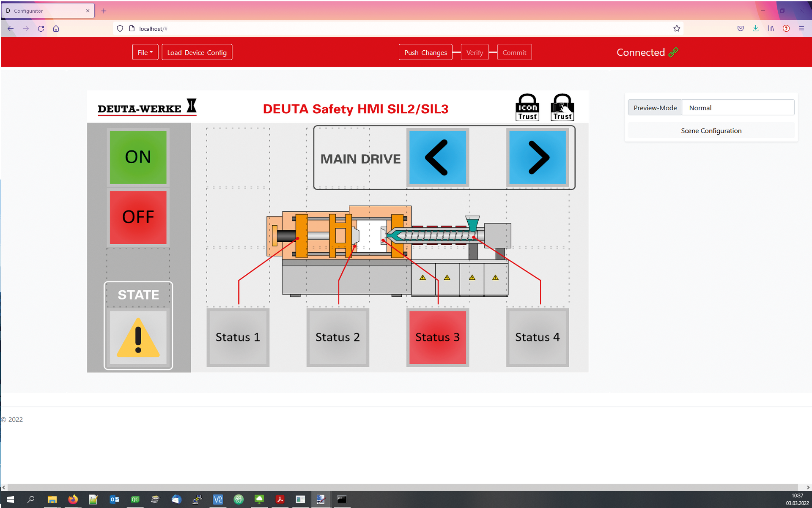Viewport: 812px width, 508px height.
Task: Click the Load-Device-Config button
Action: pos(197,52)
